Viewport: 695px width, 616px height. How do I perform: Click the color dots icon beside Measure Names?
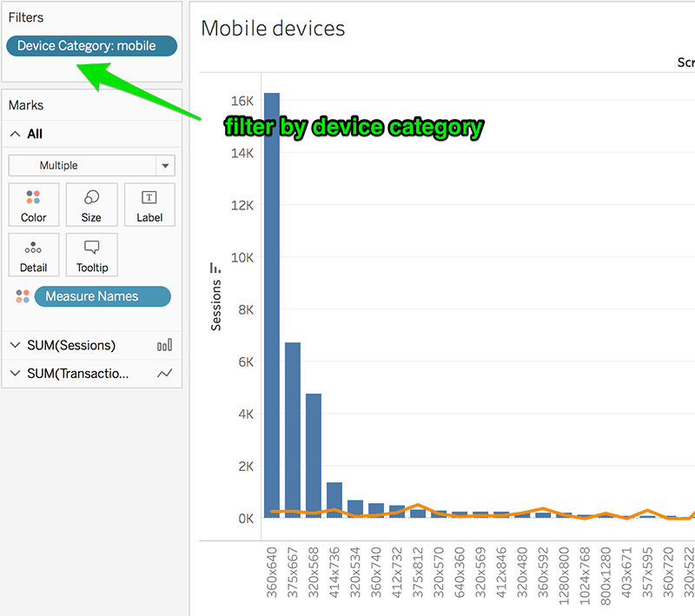[x=23, y=296]
